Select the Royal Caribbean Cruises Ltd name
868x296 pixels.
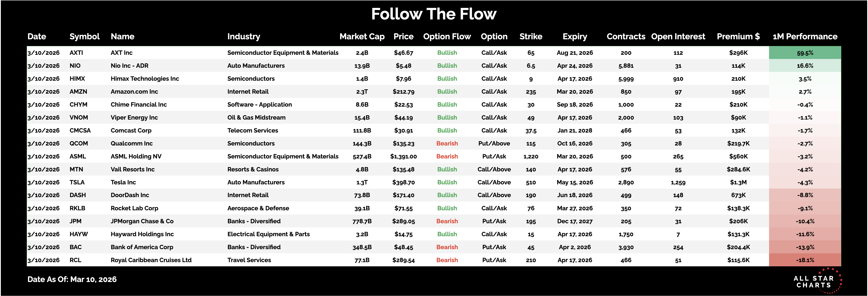(x=151, y=260)
